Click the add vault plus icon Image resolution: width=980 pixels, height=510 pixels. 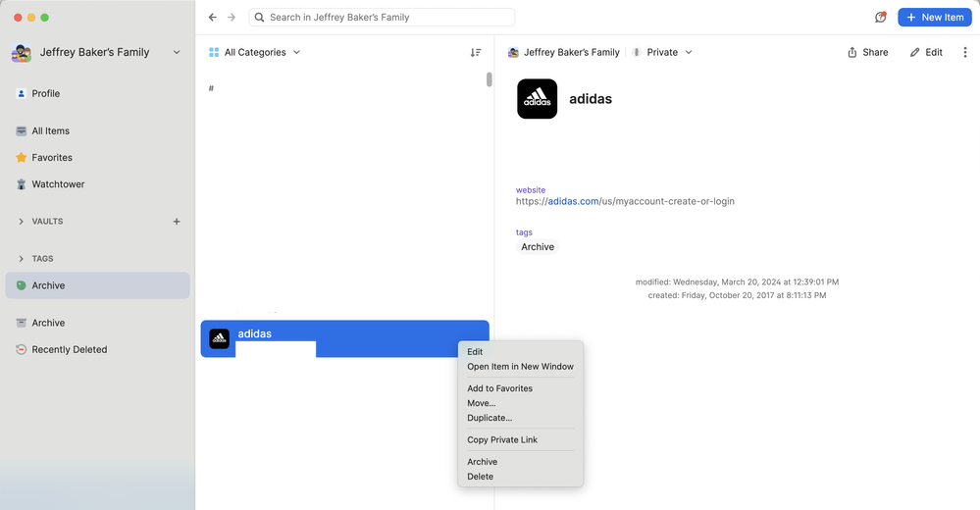[x=177, y=222]
